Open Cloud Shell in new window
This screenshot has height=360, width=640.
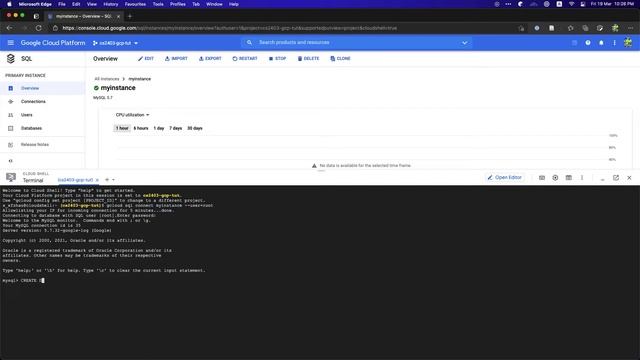(616, 178)
